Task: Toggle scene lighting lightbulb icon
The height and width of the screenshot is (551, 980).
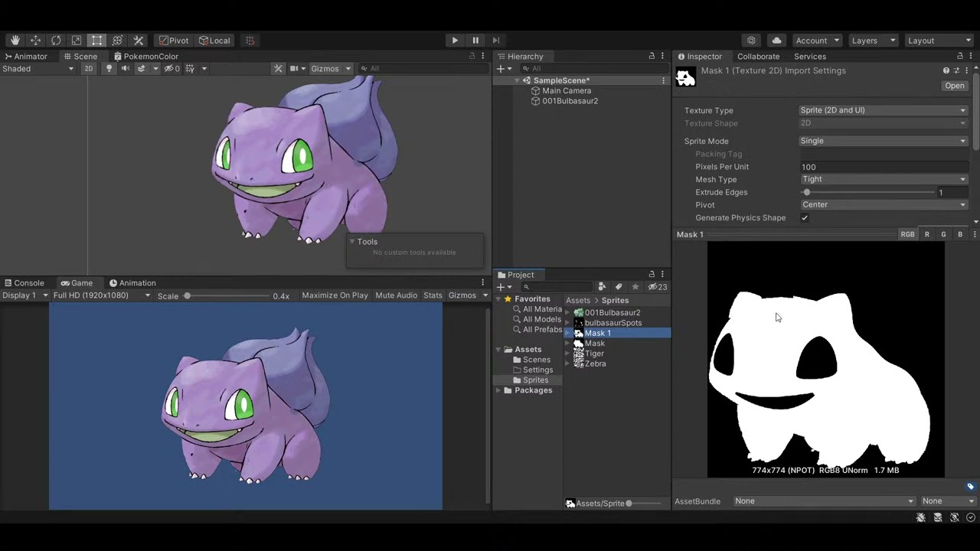Action: tap(109, 69)
